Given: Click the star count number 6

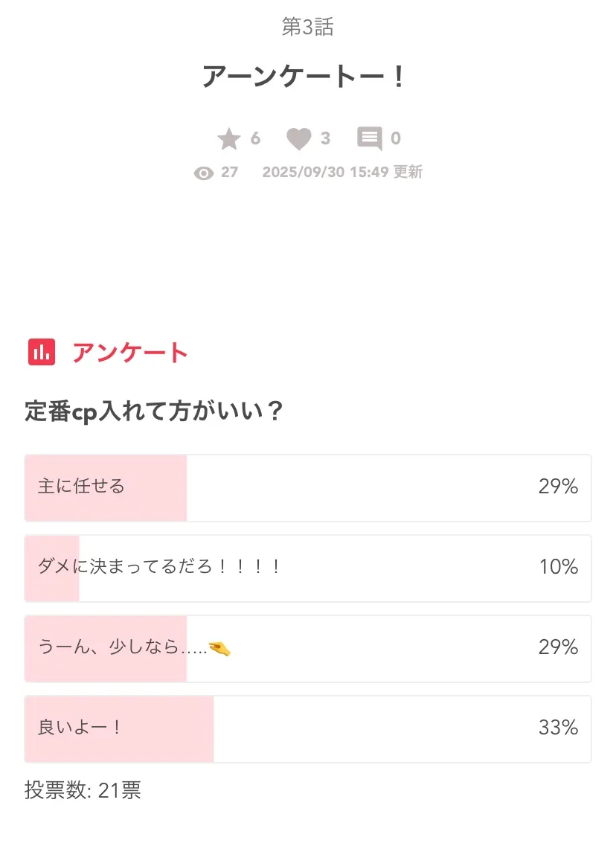Looking at the screenshot, I should tap(255, 138).
